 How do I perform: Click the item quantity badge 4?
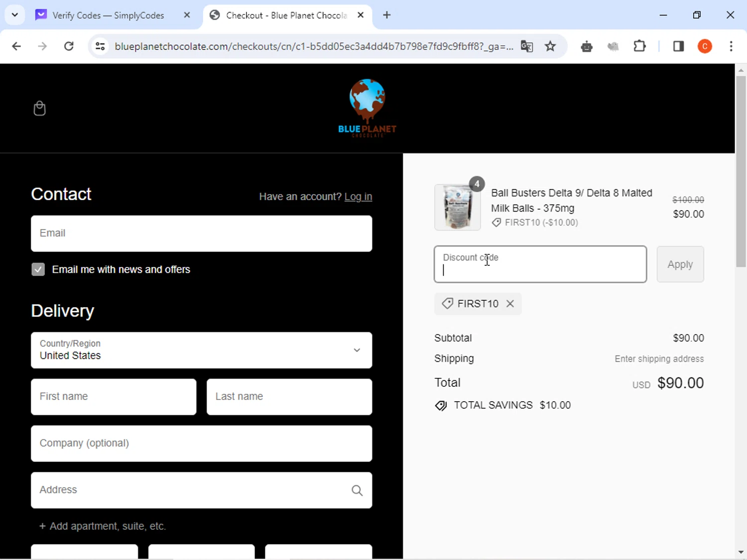pyautogui.click(x=477, y=184)
